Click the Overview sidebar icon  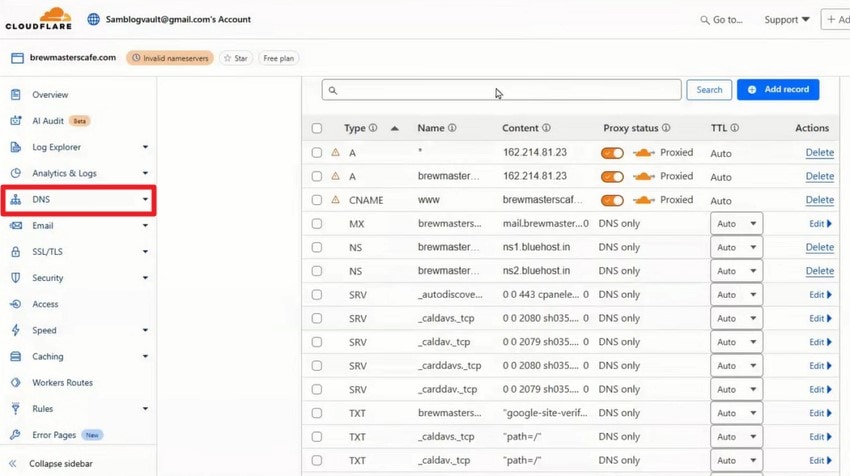click(16, 94)
